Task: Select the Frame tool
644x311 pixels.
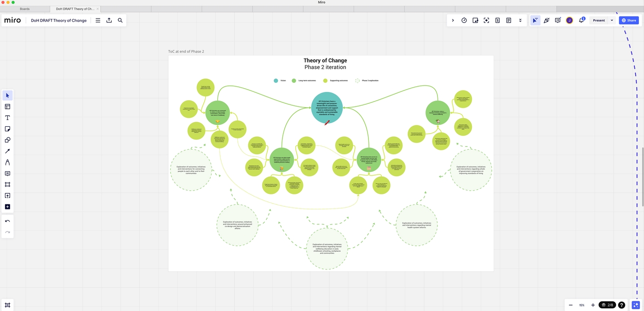Action: pos(7,185)
